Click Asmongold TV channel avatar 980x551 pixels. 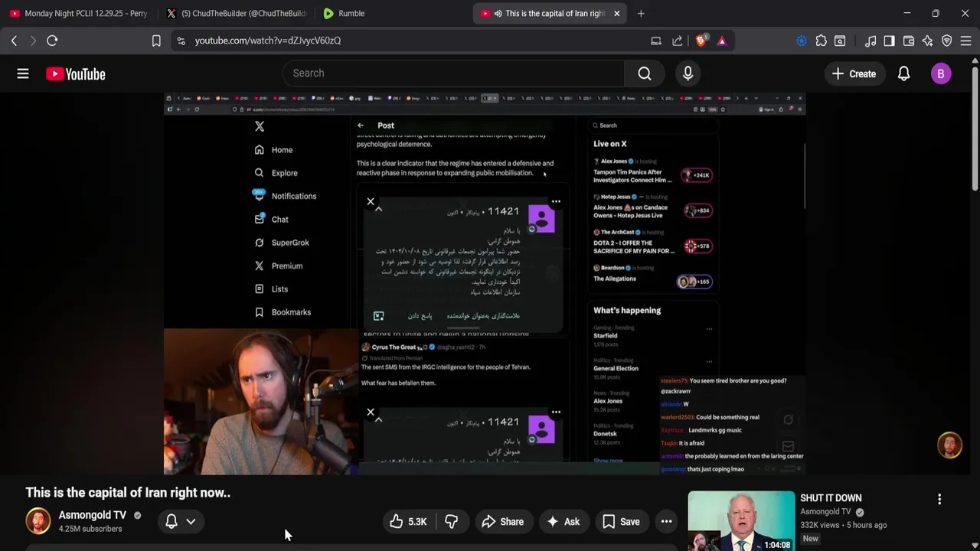[38, 521]
